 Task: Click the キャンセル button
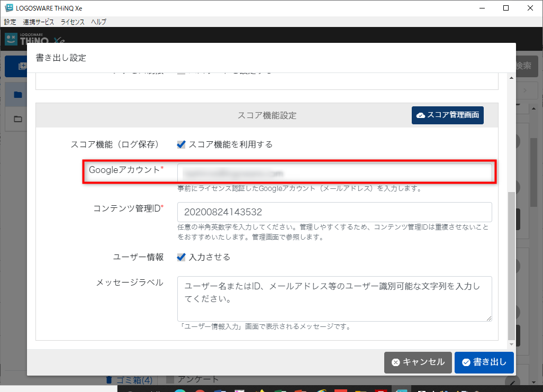pyautogui.click(x=418, y=362)
